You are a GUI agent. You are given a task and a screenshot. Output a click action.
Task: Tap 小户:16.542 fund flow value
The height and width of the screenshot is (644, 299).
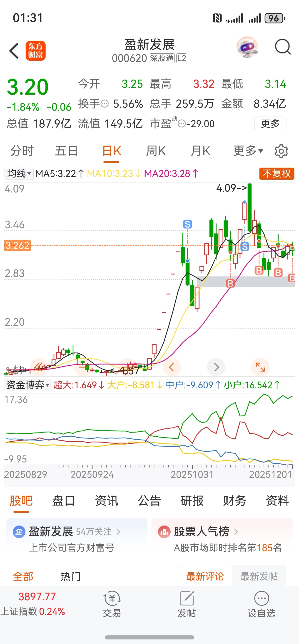click(252, 385)
